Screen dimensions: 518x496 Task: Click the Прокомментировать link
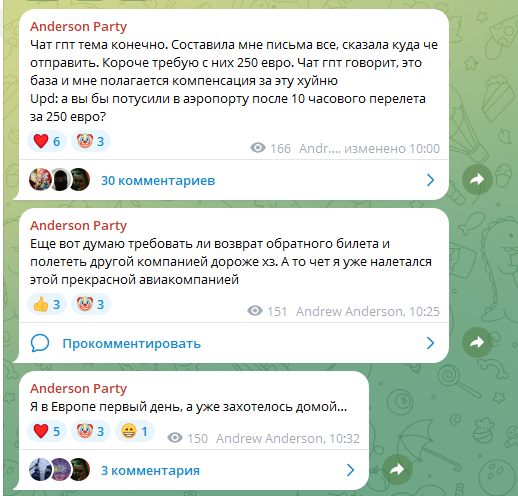pos(132,343)
